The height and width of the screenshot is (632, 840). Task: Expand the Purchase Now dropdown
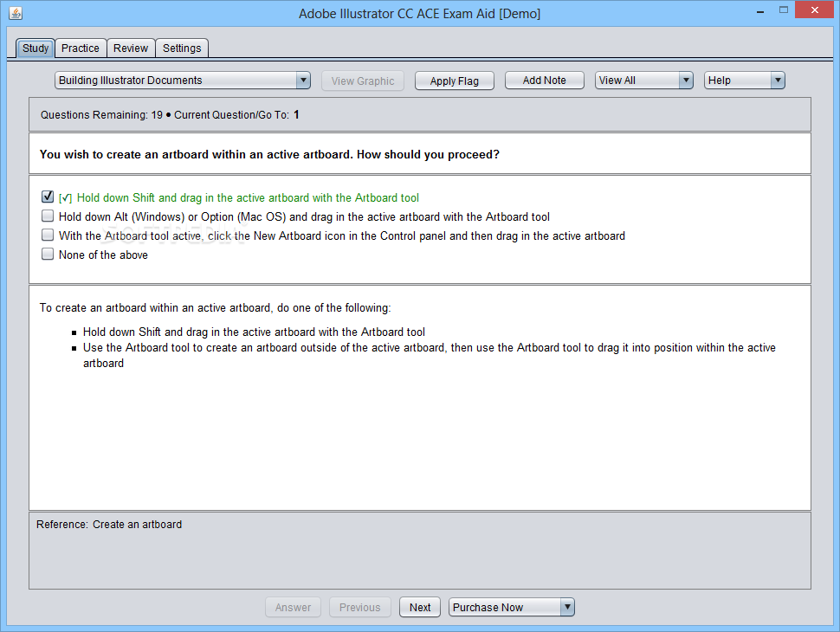(512, 608)
